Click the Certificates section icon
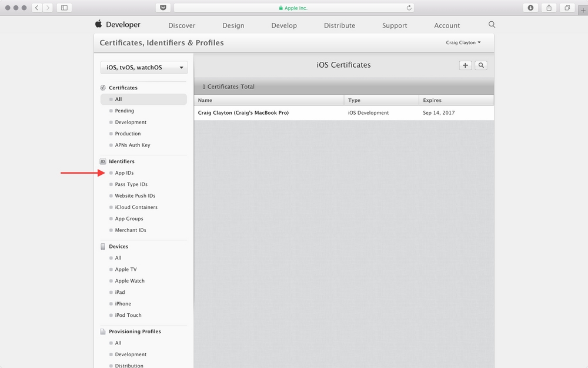The width and height of the screenshot is (588, 368). coord(103,88)
